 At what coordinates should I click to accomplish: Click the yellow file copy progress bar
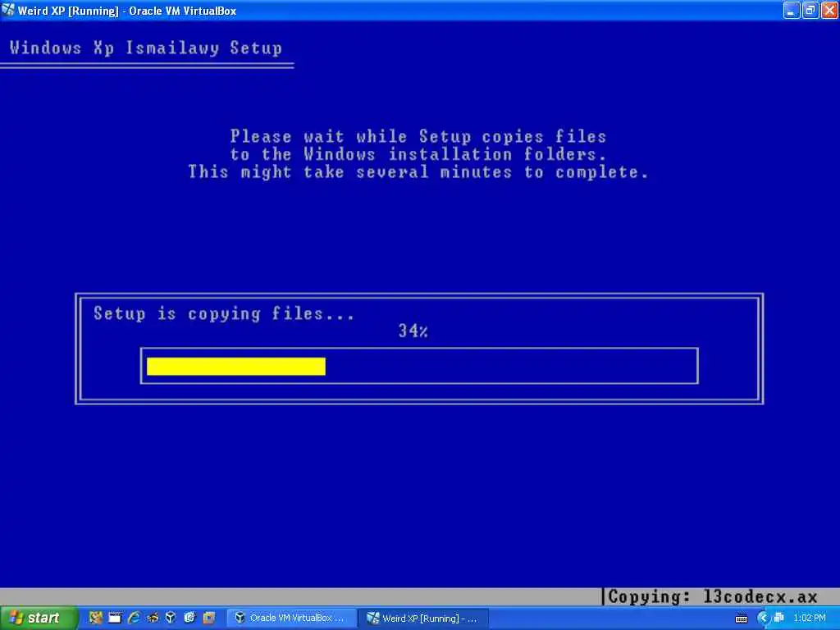(236, 367)
